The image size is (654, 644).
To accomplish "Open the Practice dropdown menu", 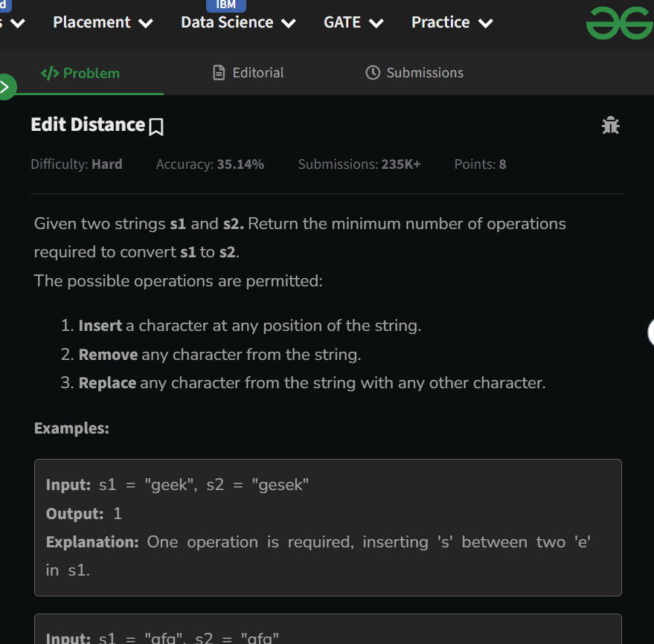I will (x=452, y=22).
